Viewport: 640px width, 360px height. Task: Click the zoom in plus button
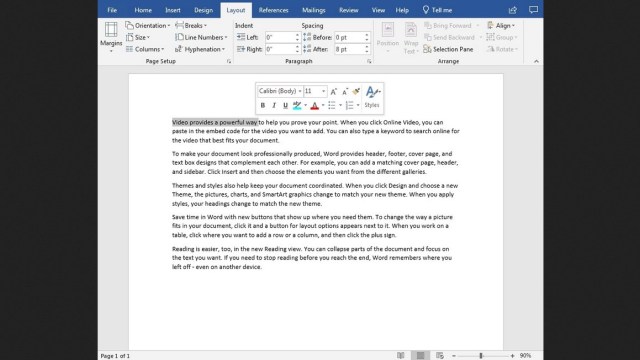(512, 356)
